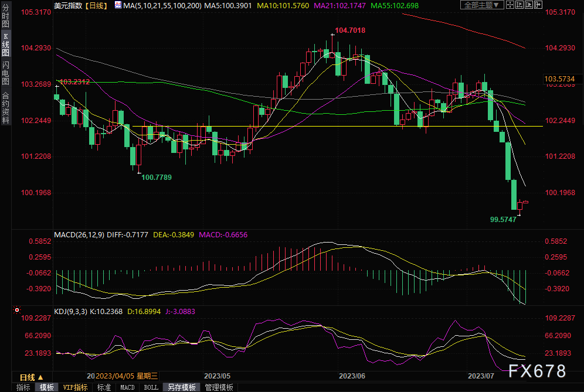Image resolution: width=584 pixels, height=392 pixels.
Task: Select the 模板 bottom tab
Action: (46, 387)
